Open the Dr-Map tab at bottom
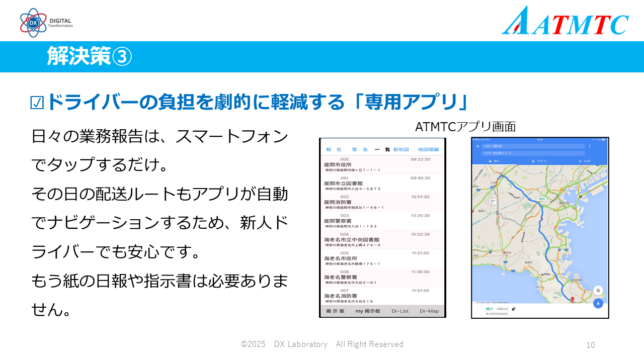This screenshot has width=644, height=362. point(429,311)
